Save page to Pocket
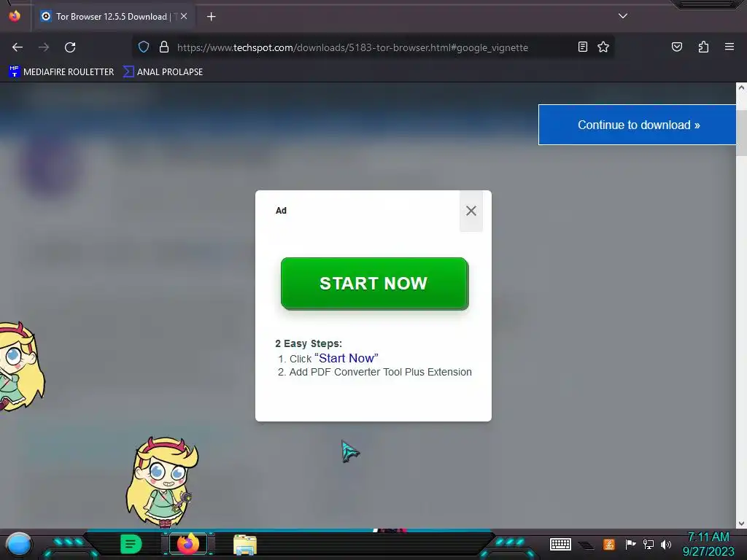 676,47
